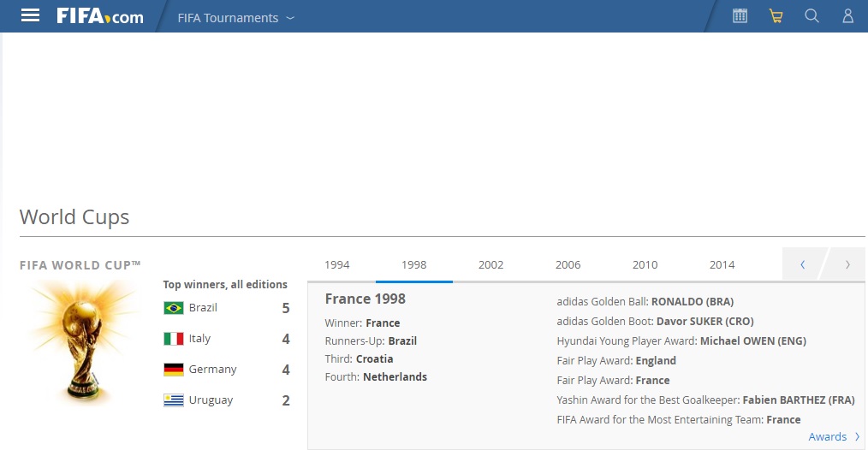Image resolution: width=868 pixels, height=450 pixels.
Task: Click RONALDO (BRA) Golden Ball winner
Action: point(693,302)
